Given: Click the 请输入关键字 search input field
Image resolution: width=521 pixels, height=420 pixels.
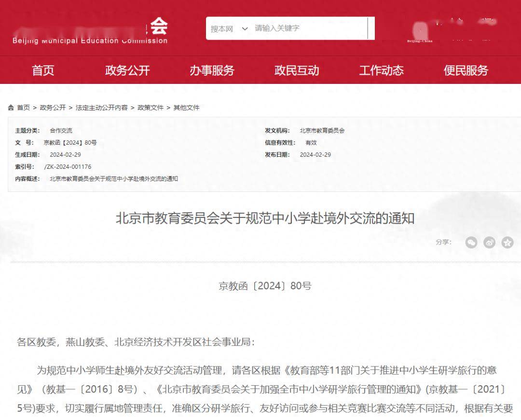Looking at the screenshot, I should pos(309,28).
